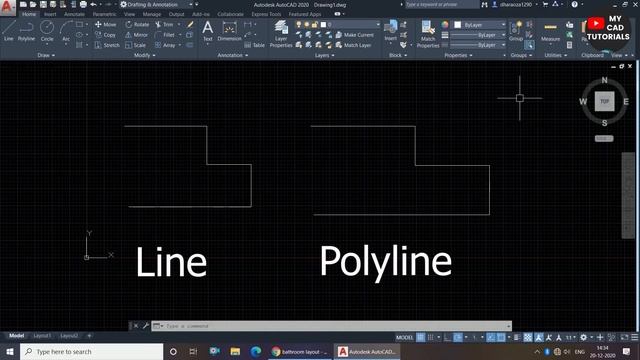Viewport: 640px width, 360px height.
Task: Select the Trim tool
Action: coord(164,24)
